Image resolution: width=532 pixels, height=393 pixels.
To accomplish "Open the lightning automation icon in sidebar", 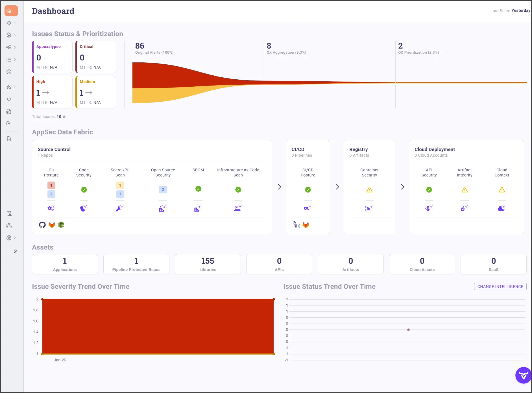I will [9, 87].
